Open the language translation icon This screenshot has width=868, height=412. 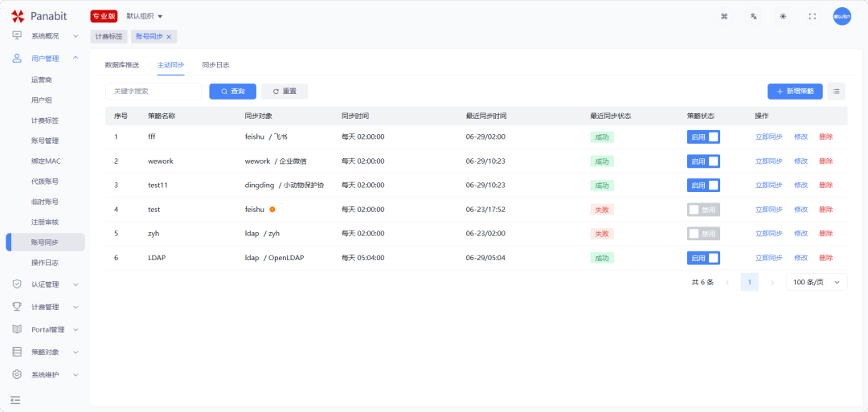[753, 16]
